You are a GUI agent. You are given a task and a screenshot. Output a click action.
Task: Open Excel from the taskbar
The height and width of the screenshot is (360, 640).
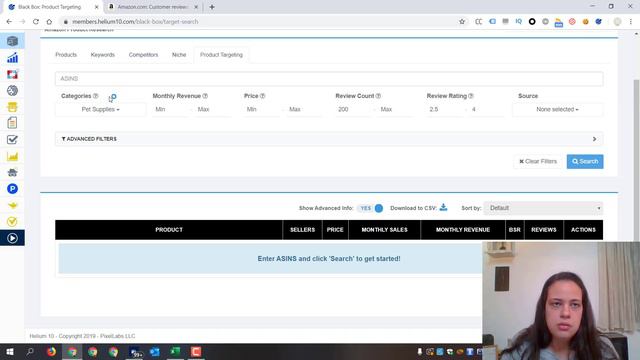[x=175, y=351]
